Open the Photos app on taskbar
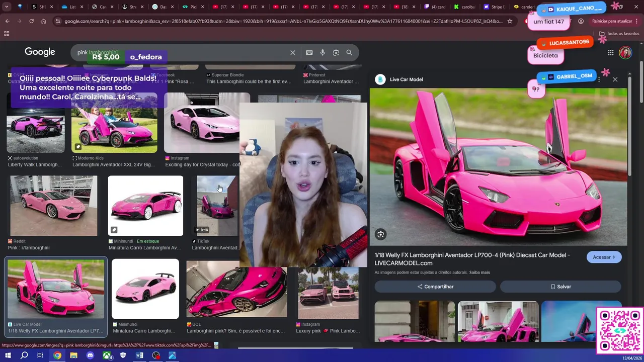The height and width of the screenshot is (362, 644). [x=173, y=355]
